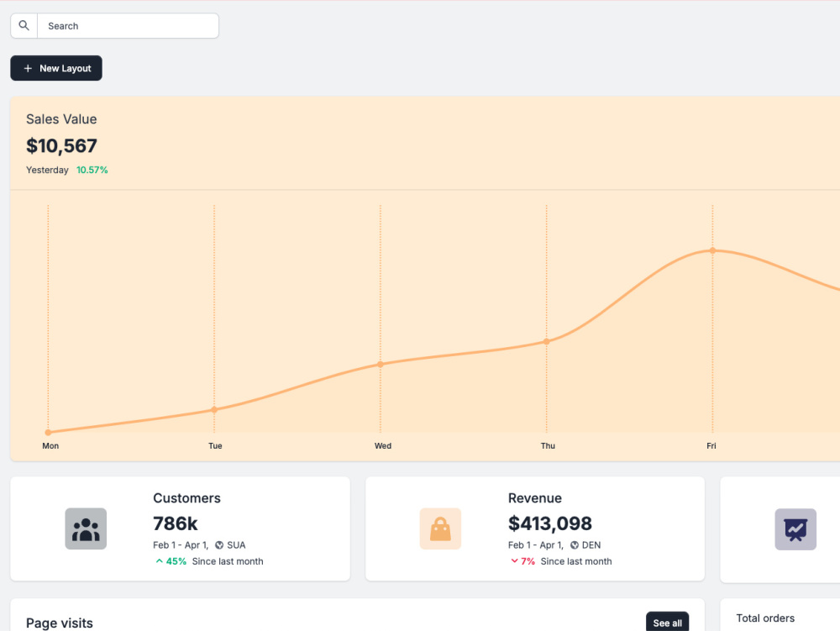Select the Tuesday chart data point
840x631 pixels.
click(x=214, y=410)
